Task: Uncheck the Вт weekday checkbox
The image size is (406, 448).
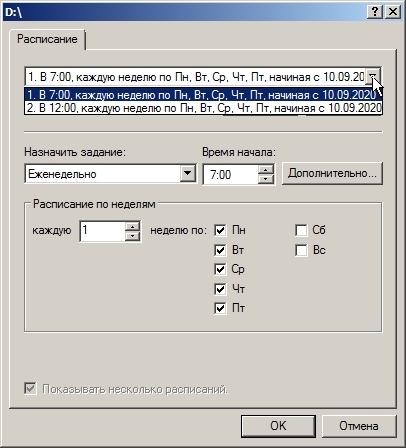Action: [x=220, y=250]
